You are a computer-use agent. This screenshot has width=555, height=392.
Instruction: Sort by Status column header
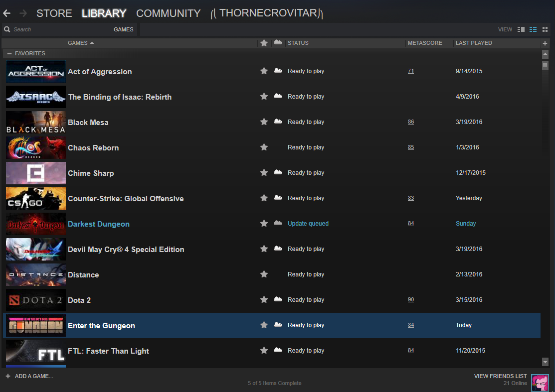pos(298,43)
